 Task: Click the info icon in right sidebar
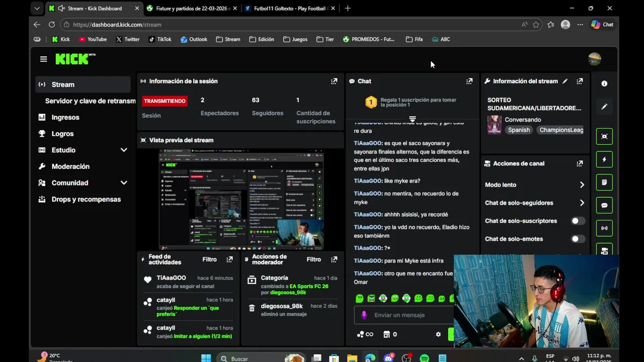[x=604, y=83]
